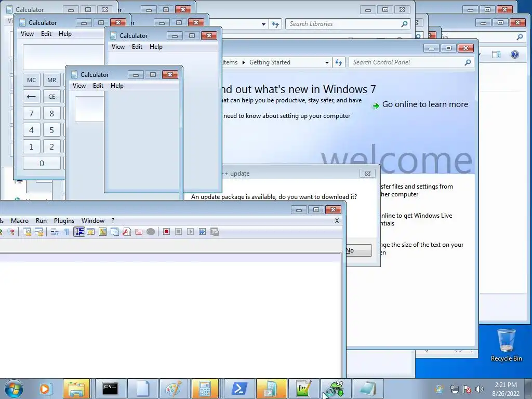Click the MR button in Calculator
Screen dimensions: 532x399
[52, 80]
